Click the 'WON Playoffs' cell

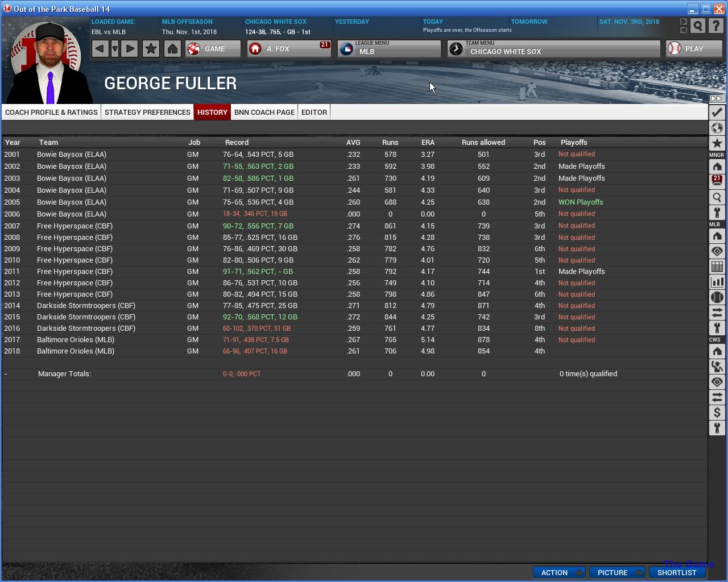(581, 202)
